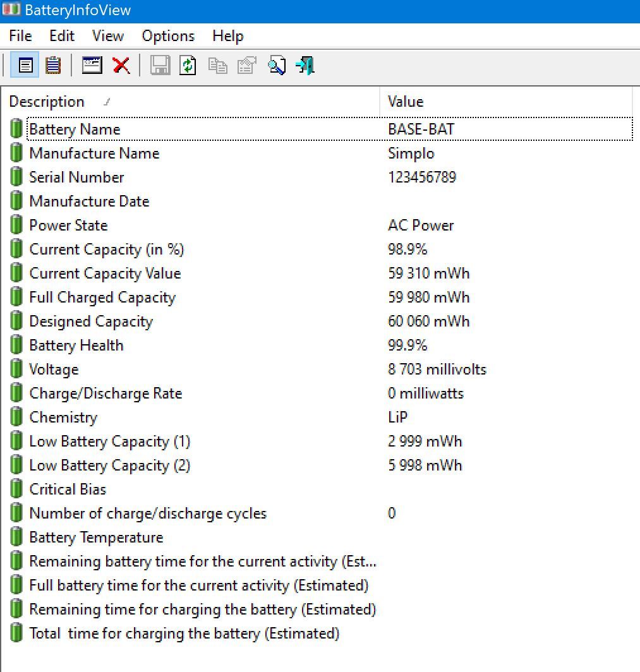Click the 60 060 mWh value
Screen dimensions: 640x672
tap(428, 321)
